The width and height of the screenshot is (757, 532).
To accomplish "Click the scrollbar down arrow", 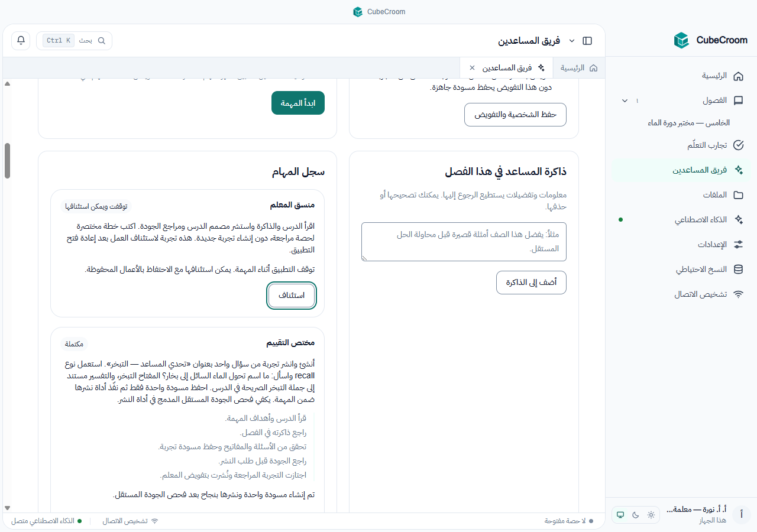I will click(x=8, y=508).
